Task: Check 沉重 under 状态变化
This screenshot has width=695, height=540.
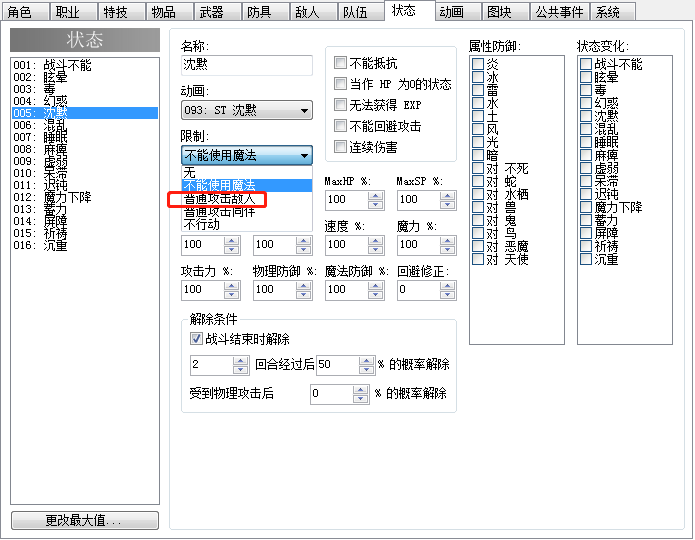Action: click(586, 259)
